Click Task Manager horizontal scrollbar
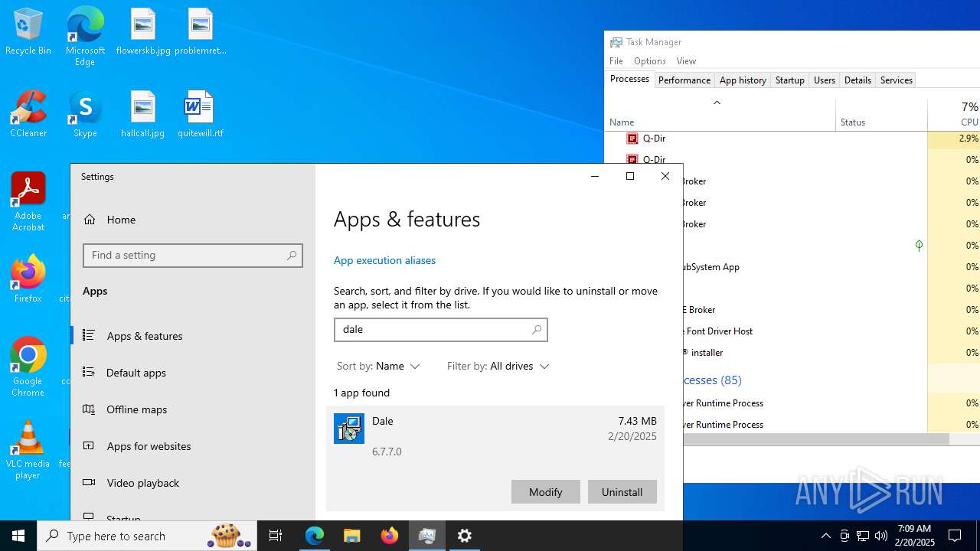980x551 pixels. coord(816,439)
